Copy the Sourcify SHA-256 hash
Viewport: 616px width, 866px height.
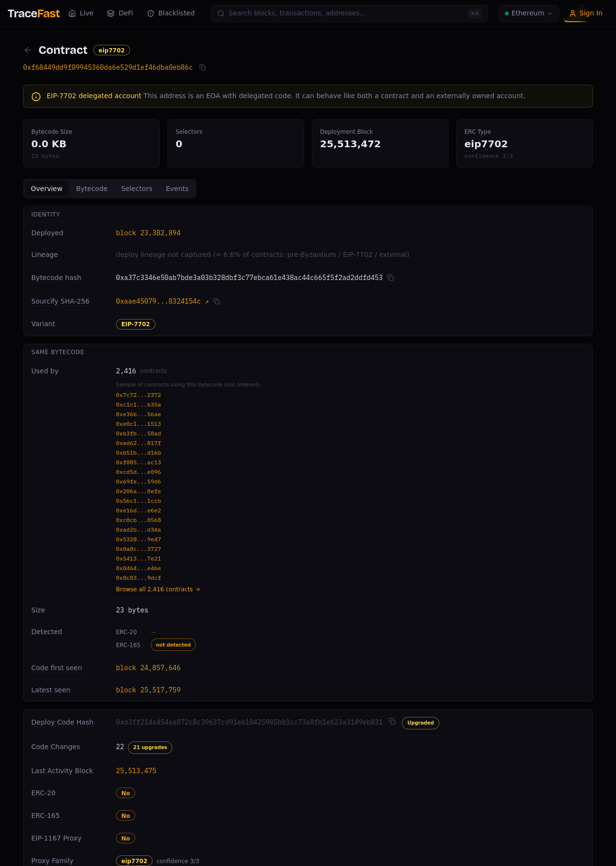pos(217,301)
